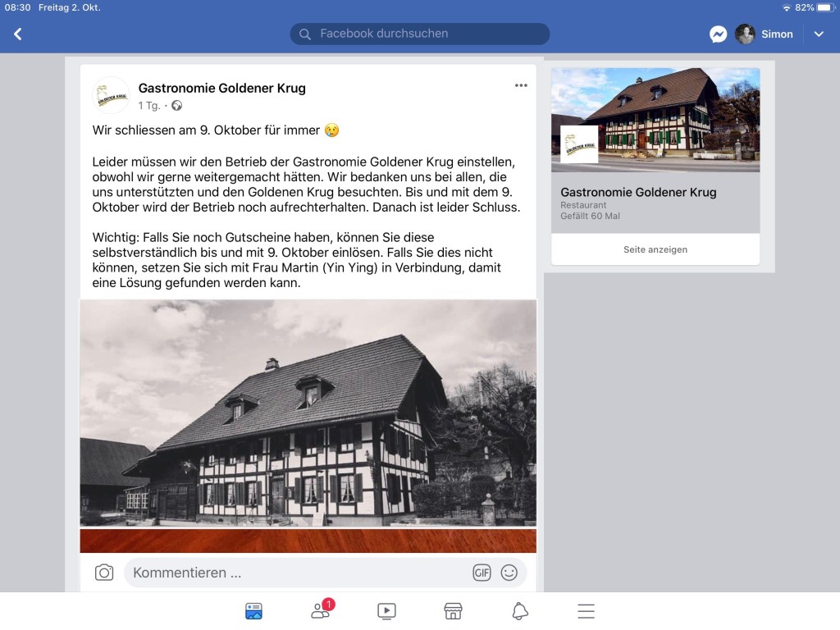This screenshot has width=840, height=630.
Task: Tap the back arrow in header
Action: [18, 34]
